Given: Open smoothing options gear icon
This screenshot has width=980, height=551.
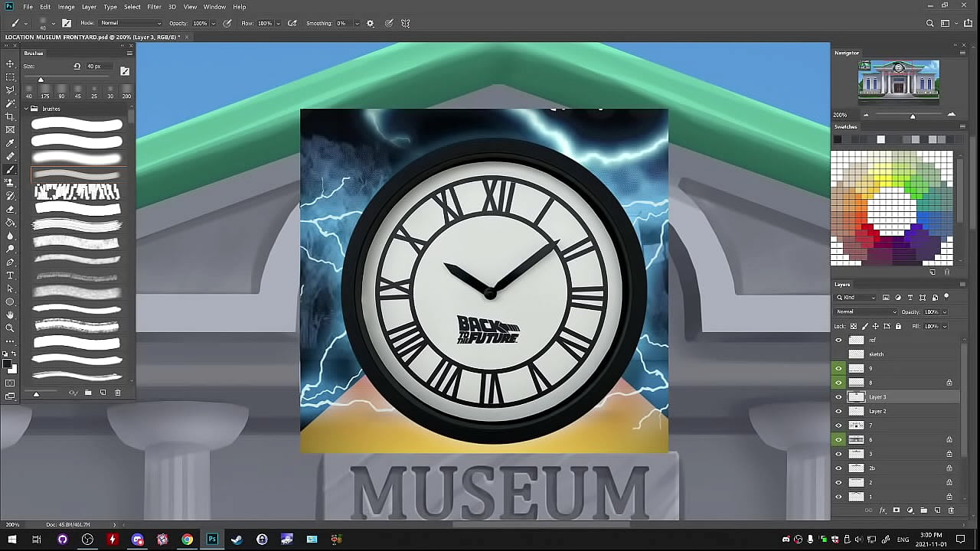Looking at the screenshot, I should (371, 24).
